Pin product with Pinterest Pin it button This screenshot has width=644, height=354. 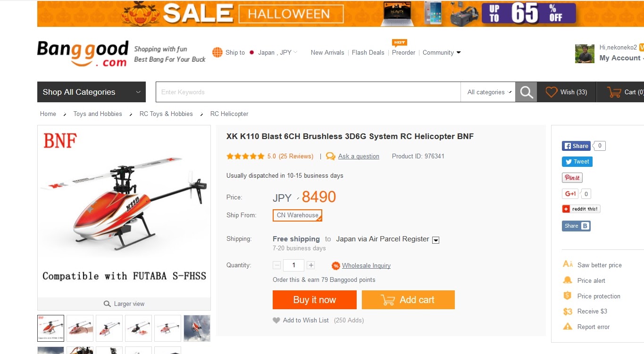(x=572, y=178)
